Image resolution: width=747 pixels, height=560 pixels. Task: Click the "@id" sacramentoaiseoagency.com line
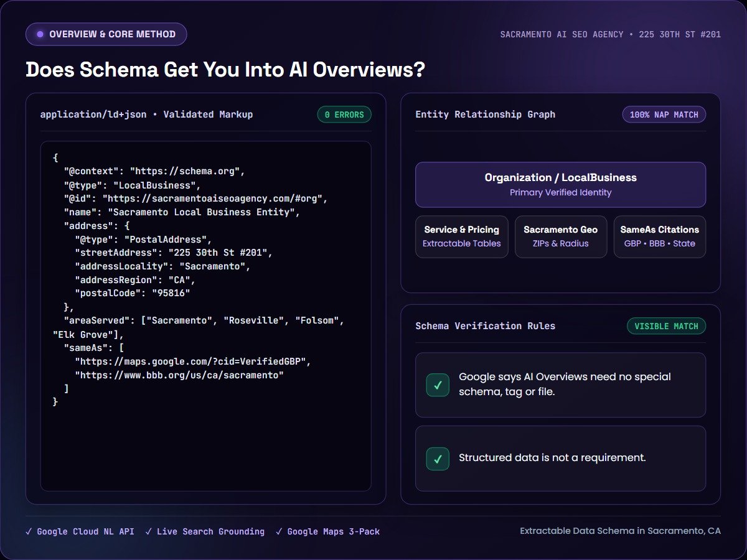[x=195, y=198]
